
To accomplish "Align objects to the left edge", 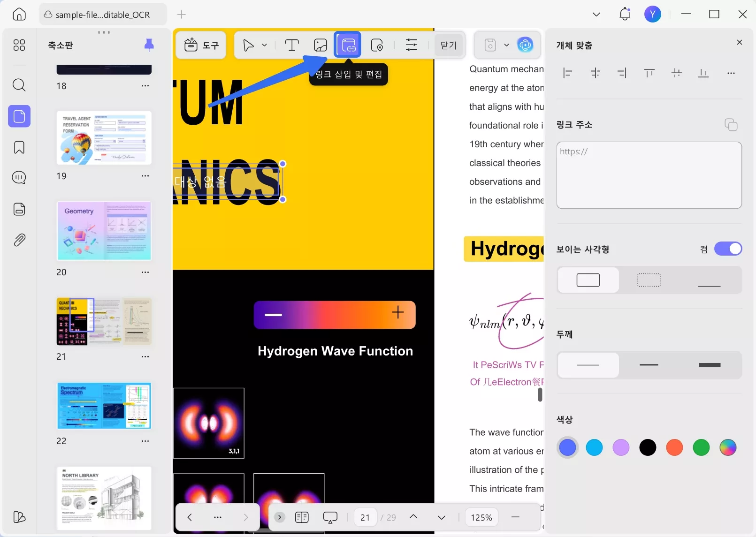I will click(x=568, y=73).
